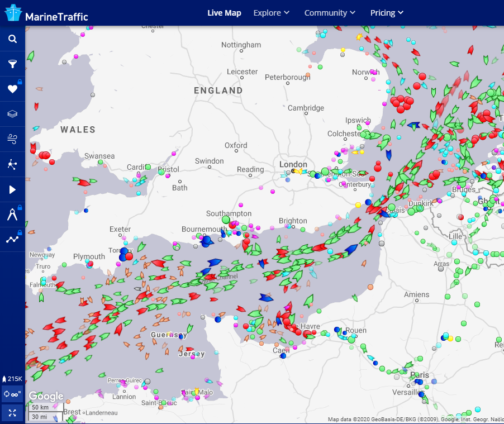Click the wind weather layer icon

pyautogui.click(x=12, y=139)
